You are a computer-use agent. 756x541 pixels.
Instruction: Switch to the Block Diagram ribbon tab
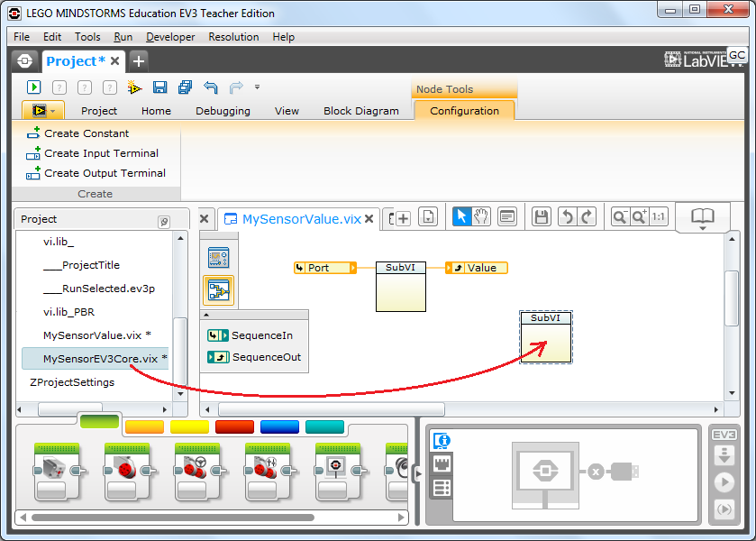tap(361, 111)
